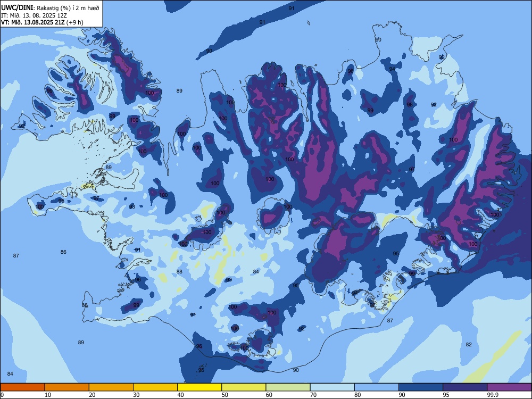Click the '70' tick label on legend
532x399 pixels.
click(x=313, y=395)
